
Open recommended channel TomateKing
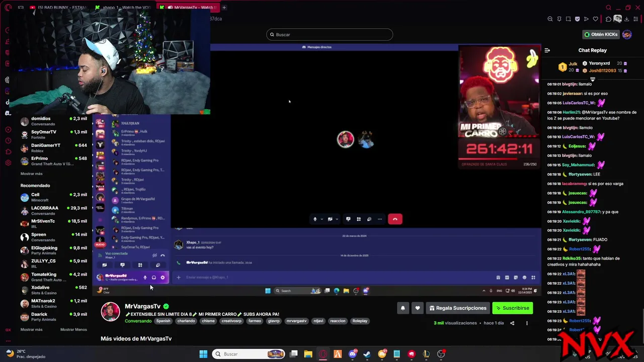pos(54,277)
